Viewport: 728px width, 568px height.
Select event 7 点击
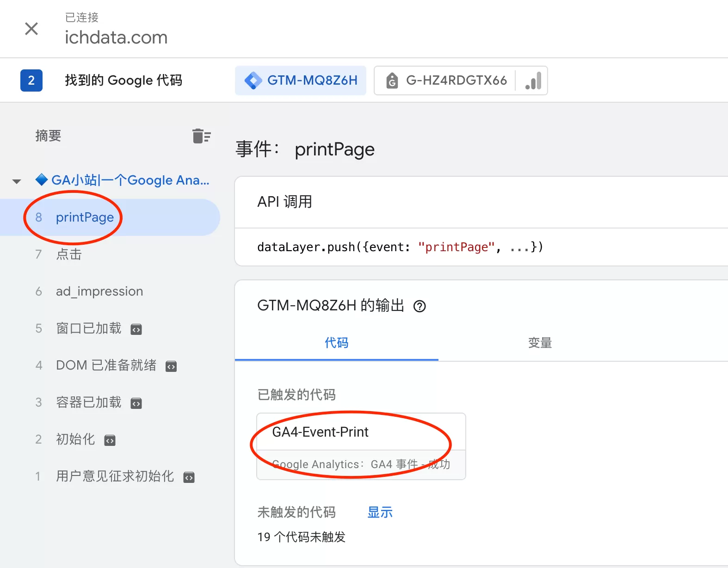click(x=110, y=254)
